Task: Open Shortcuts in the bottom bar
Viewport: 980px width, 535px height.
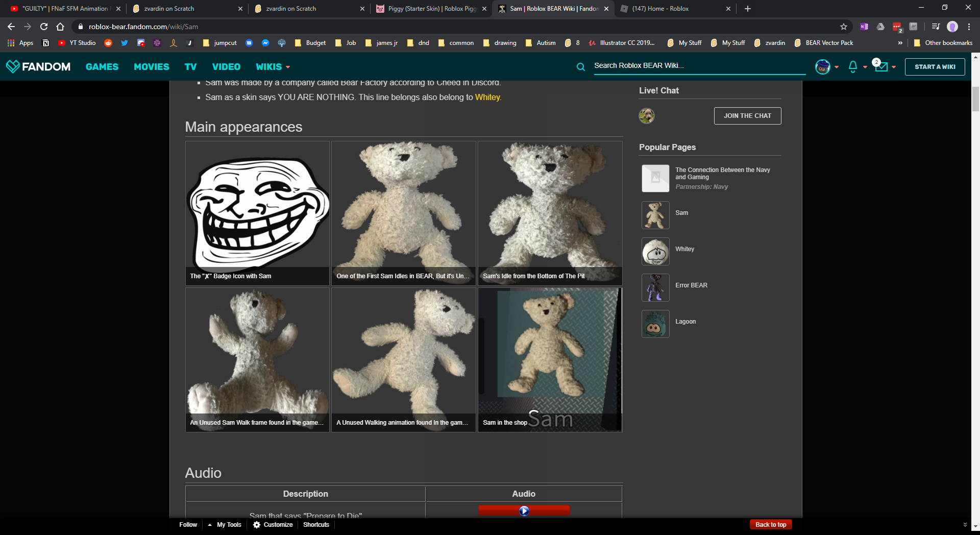Action: point(316,525)
